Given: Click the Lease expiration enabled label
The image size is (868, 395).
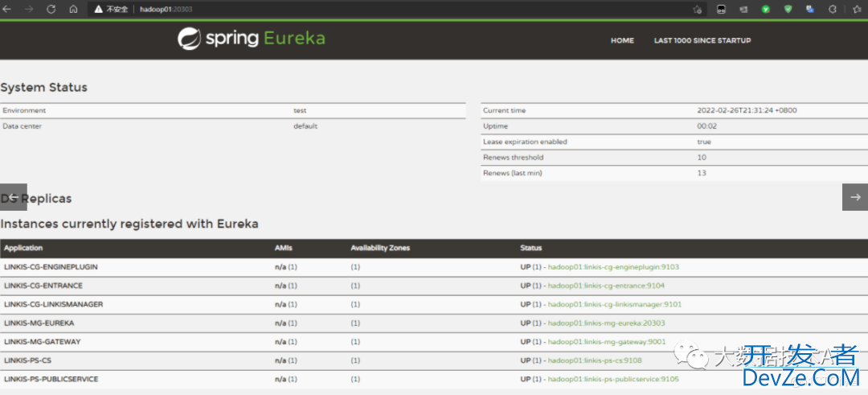Looking at the screenshot, I should 525,142.
